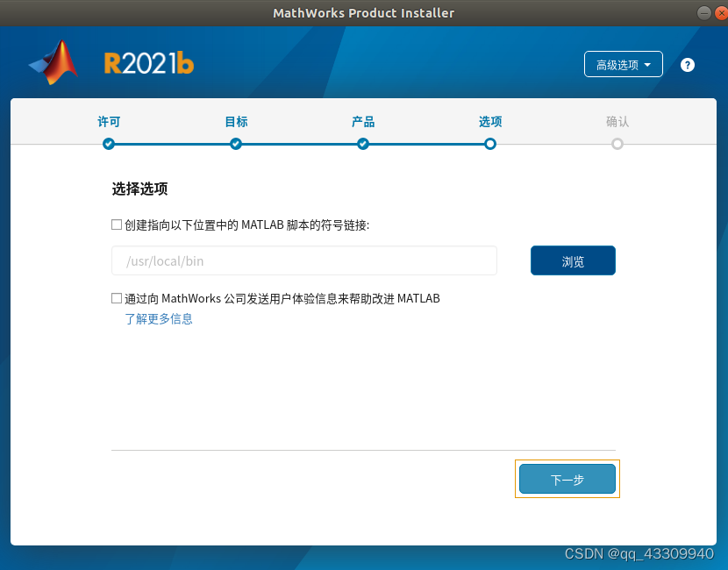The height and width of the screenshot is (570, 728).
Task: Click the MATLAB logo icon
Action: (x=54, y=63)
